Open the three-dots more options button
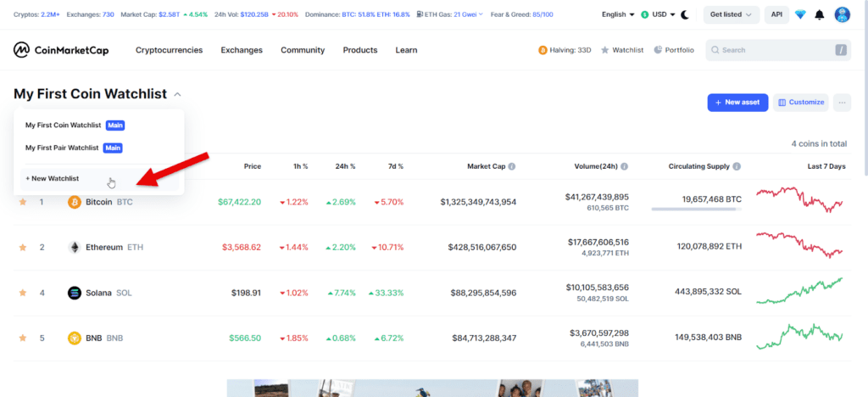The height and width of the screenshot is (397, 868). pos(842,103)
